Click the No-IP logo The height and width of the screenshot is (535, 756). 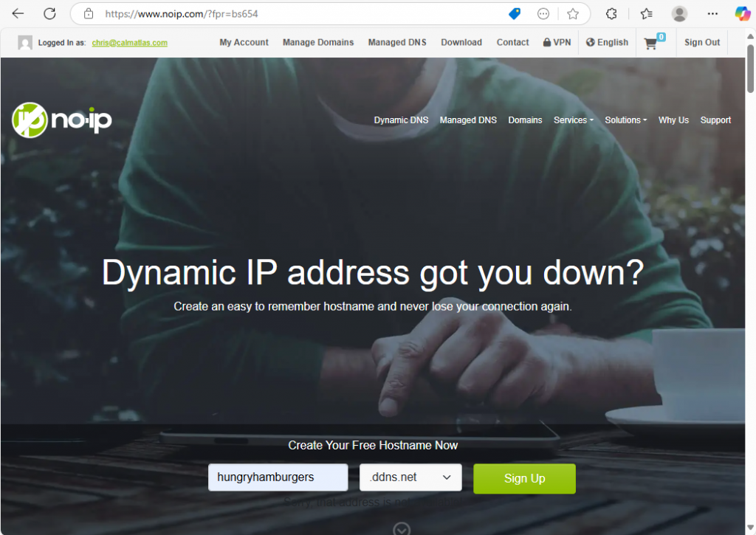click(62, 120)
